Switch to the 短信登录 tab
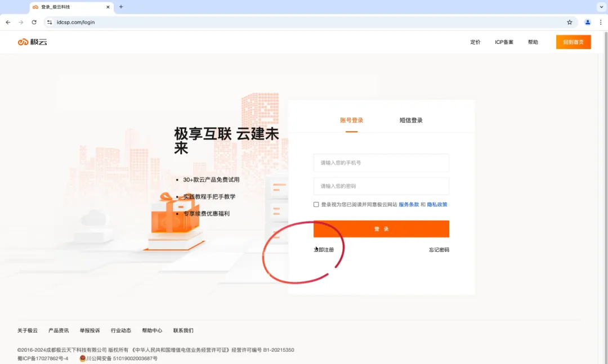This screenshot has width=608, height=364. point(411,120)
